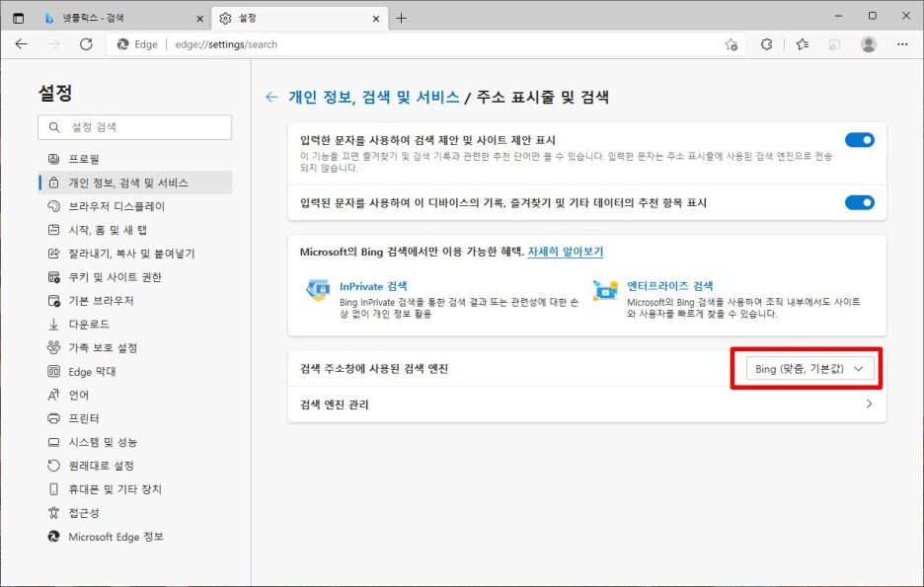Click the InPrivate 검색 illustration icon
The width and height of the screenshot is (924, 587).
[x=318, y=290]
